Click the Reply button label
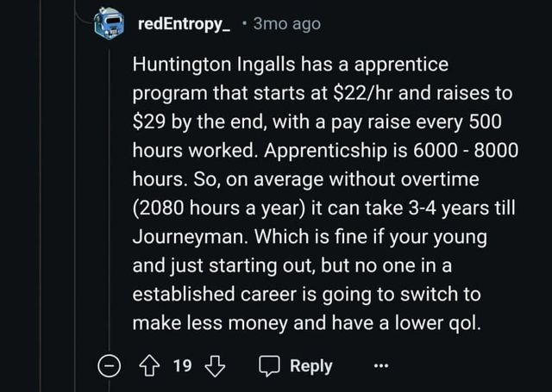 pyautogui.click(x=309, y=365)
